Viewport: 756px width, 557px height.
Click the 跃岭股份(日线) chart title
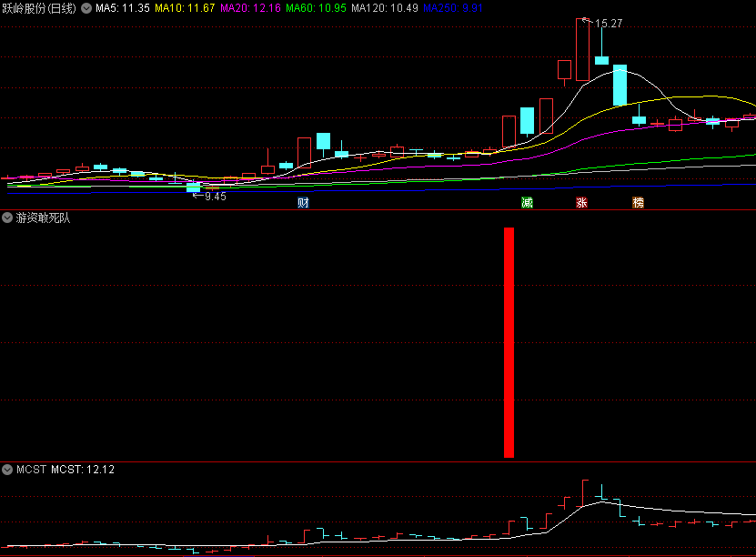(x=39, y=8)
